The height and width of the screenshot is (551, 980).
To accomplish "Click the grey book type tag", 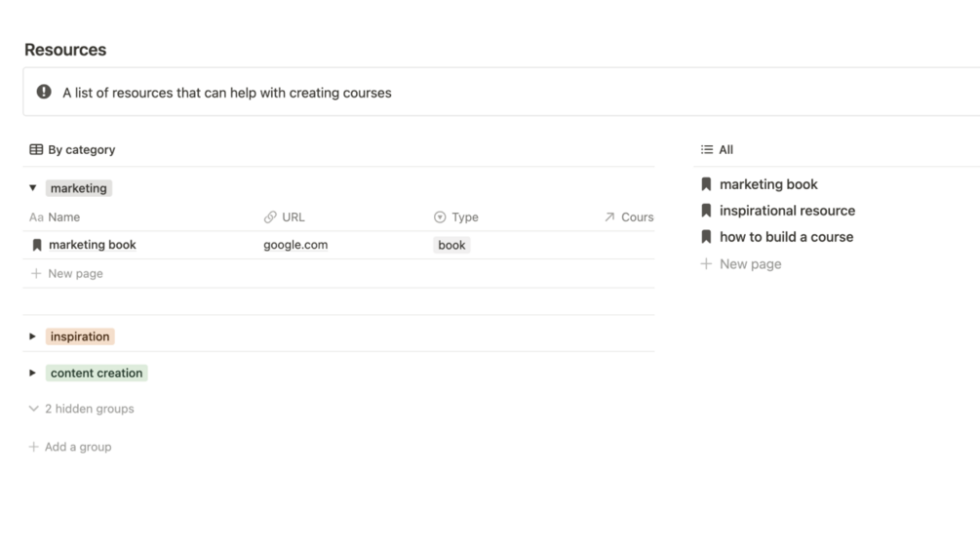I will [451, 245].
